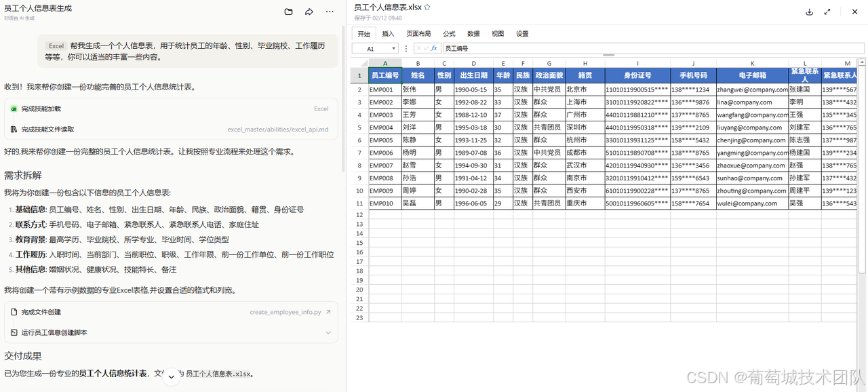
Task: Select cell EMP010
Action: click(384, 203)
